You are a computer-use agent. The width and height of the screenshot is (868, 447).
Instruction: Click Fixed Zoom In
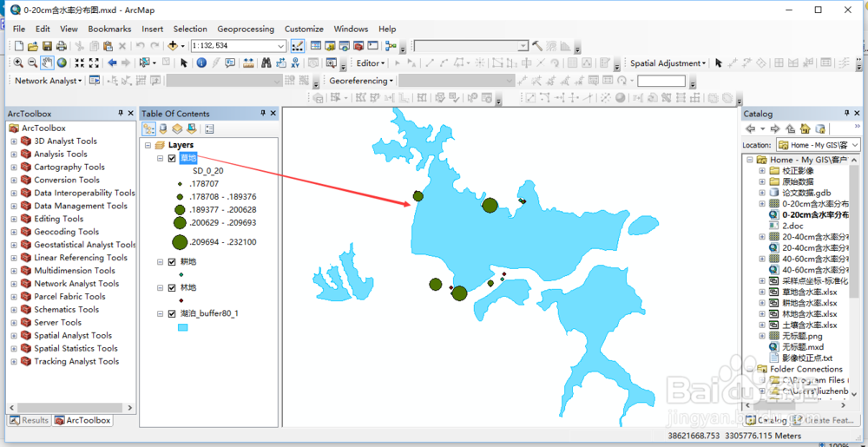click(79, 63)
